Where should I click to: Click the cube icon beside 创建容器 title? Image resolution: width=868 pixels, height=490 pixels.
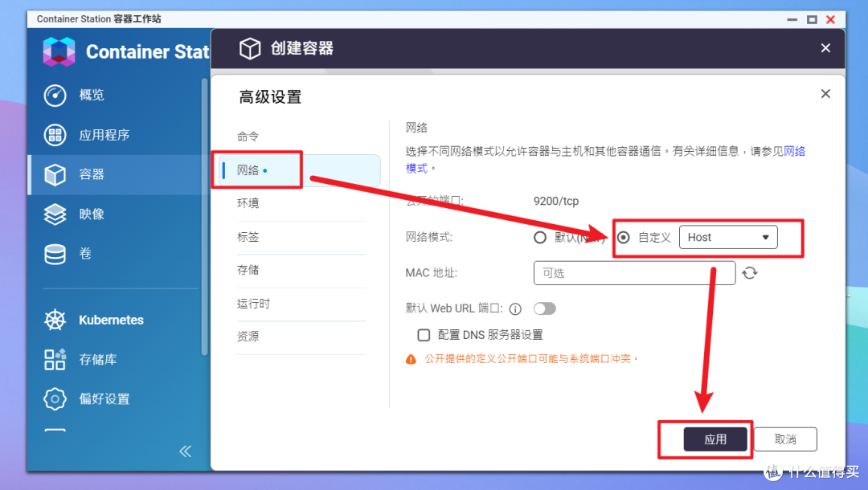click(x=250, y=49)
